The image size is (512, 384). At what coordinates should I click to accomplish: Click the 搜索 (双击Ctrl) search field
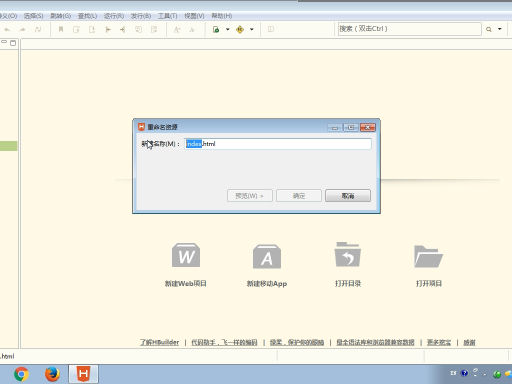coord(410,29)
